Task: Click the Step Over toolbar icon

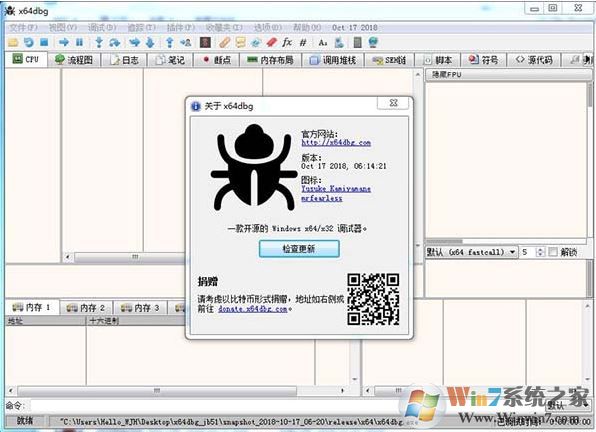Action: [x=114, y=43]
